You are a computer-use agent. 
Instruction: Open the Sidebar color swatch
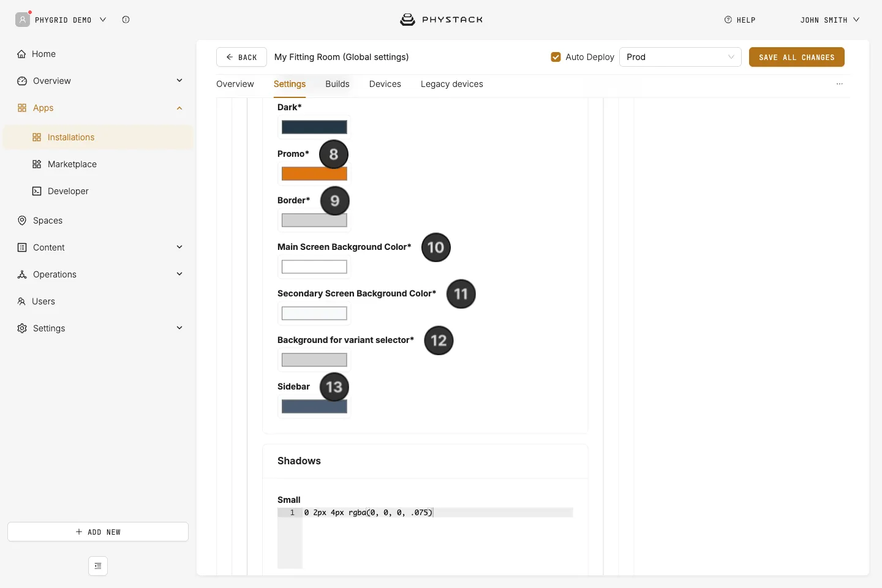click(314, 406)
